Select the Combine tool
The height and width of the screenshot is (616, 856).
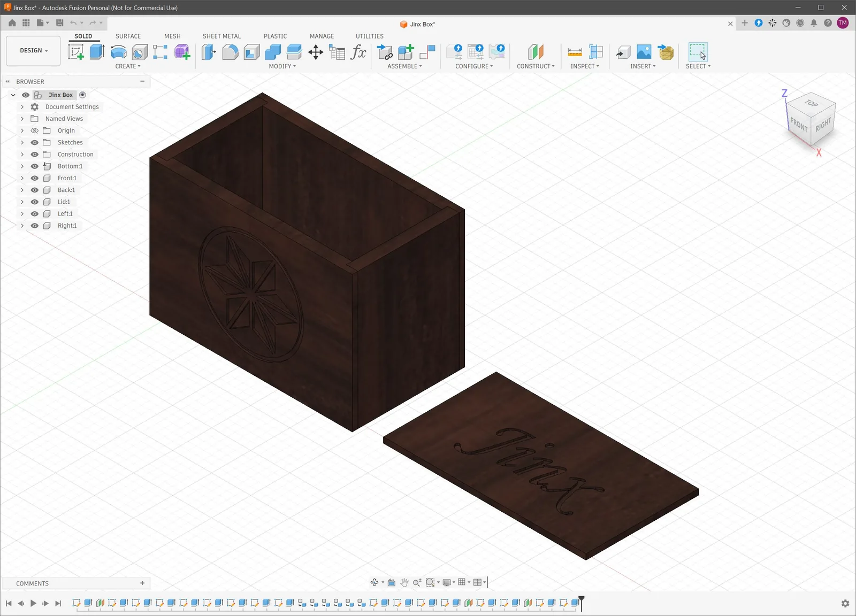coord(273,52)
